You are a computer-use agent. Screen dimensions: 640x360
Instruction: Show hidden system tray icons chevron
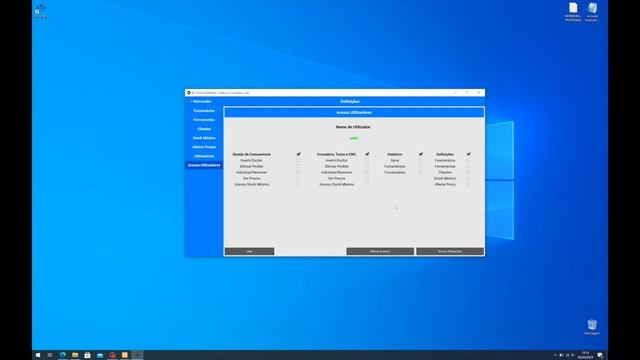(555, 355)
